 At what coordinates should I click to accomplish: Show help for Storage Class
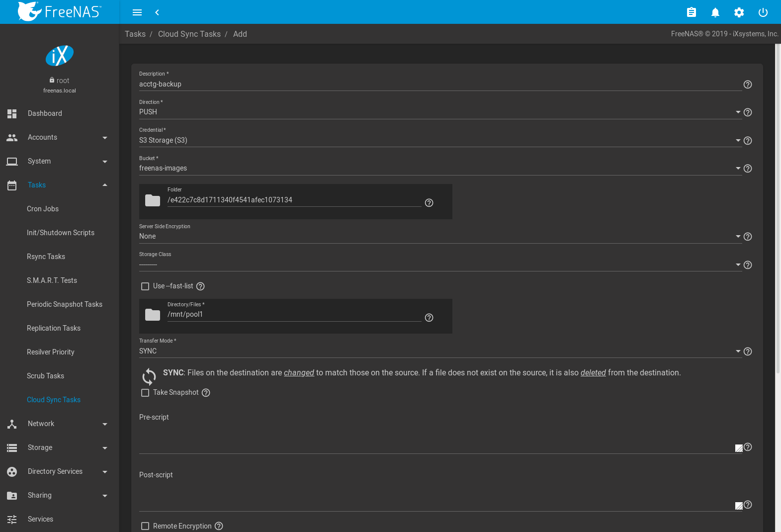click(x=748, y=265)
